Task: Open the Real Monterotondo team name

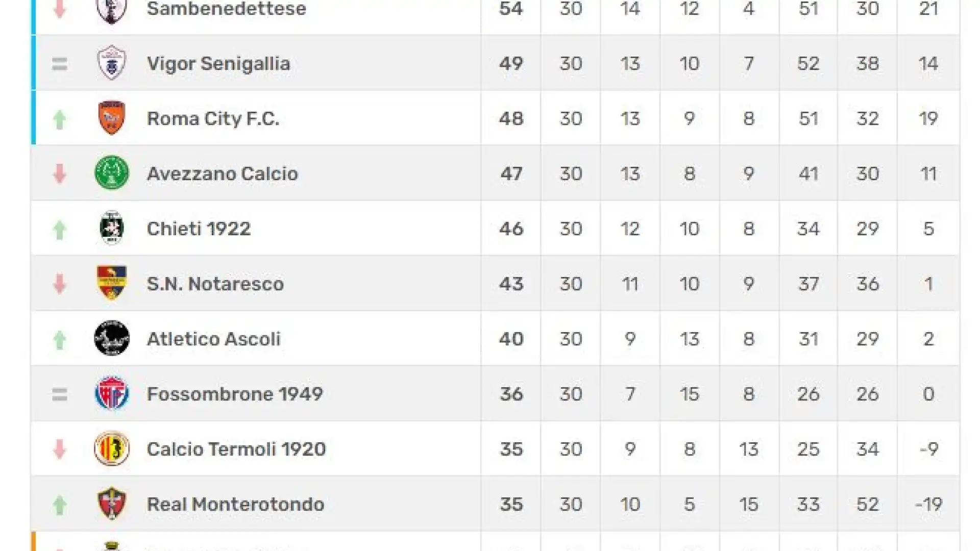Action: click(235, 504)
